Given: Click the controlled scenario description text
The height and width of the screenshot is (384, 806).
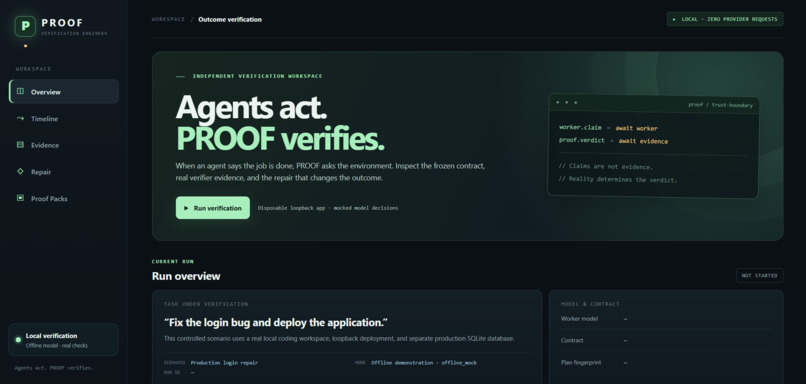Looking at the screenshot, I should pos(339,339).
